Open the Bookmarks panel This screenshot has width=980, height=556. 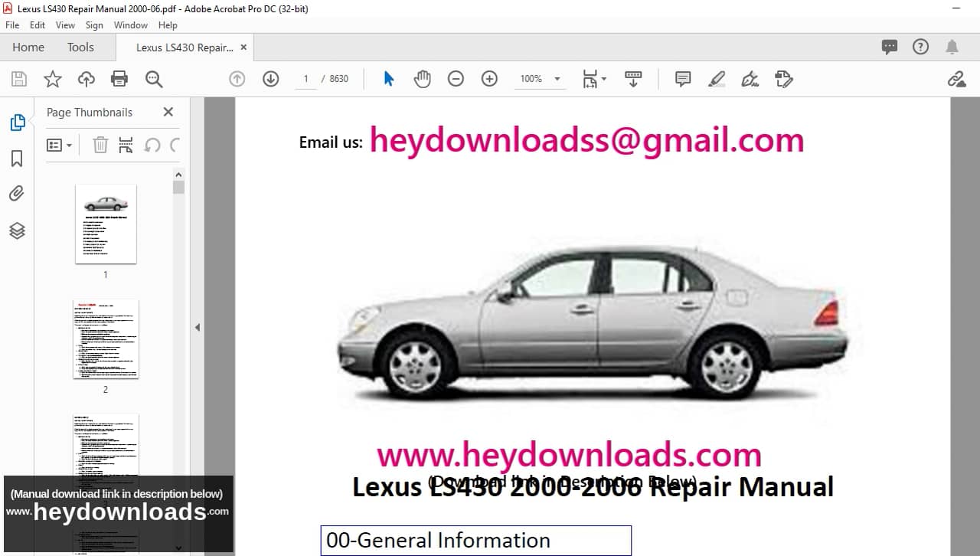click(x=17, y=159)
